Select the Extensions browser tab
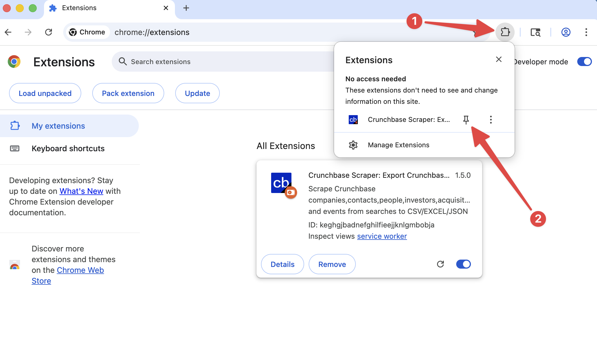Image resolution: width=597 pixels, height=364 pixels. point(109,8)
